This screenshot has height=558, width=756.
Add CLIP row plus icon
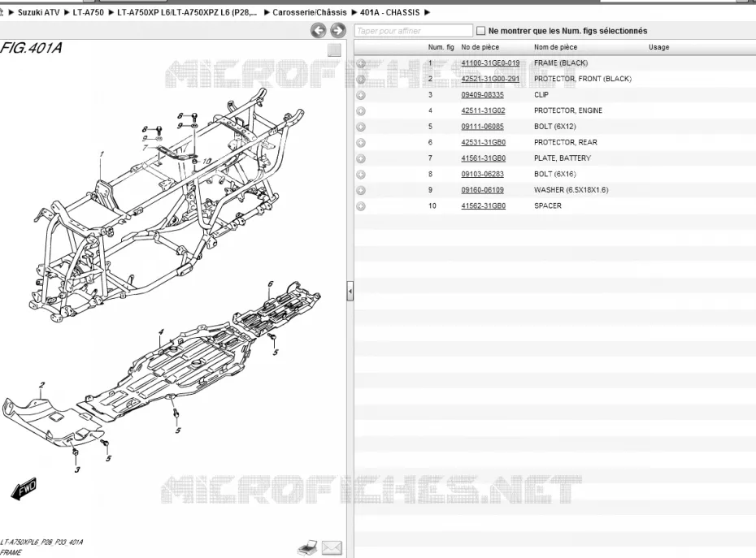361,95
